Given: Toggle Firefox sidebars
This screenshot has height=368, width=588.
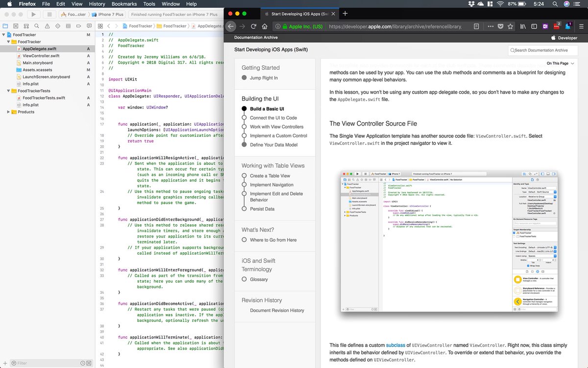Looking at the screenshot, I should [x=534, y=26].
